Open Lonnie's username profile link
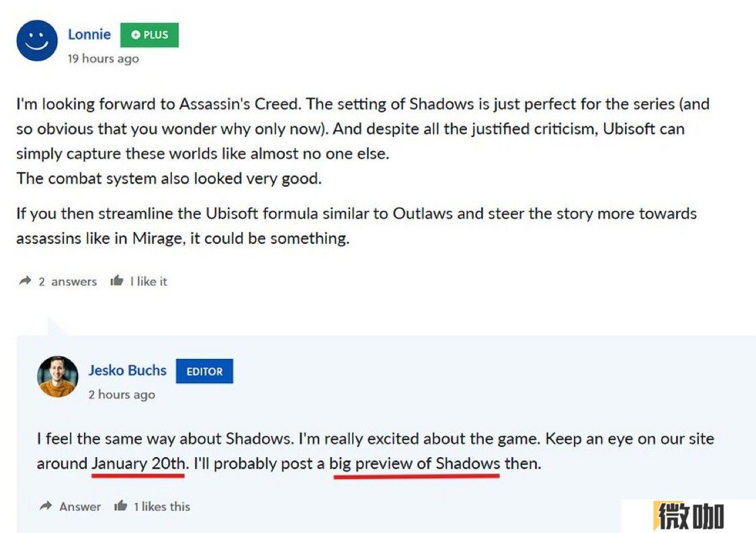 pyautogui.click(x=89, y=35)
